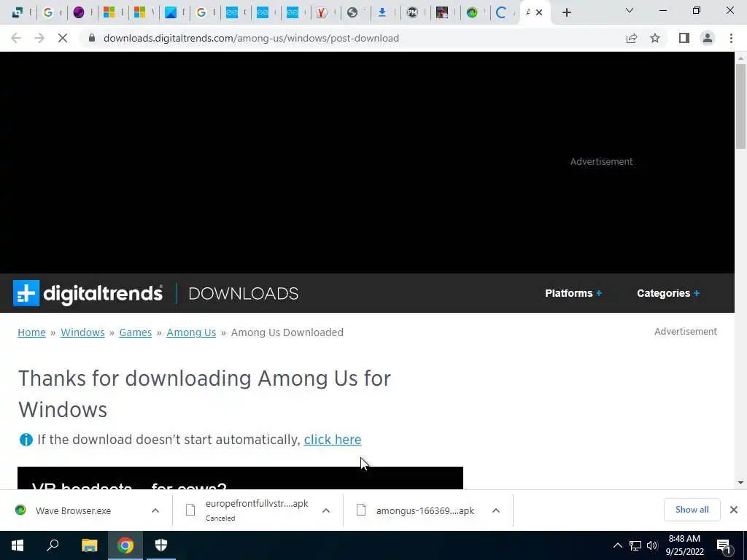The image size is (747, 560).
Task: Share this page icon
Action: click(632, 38)
